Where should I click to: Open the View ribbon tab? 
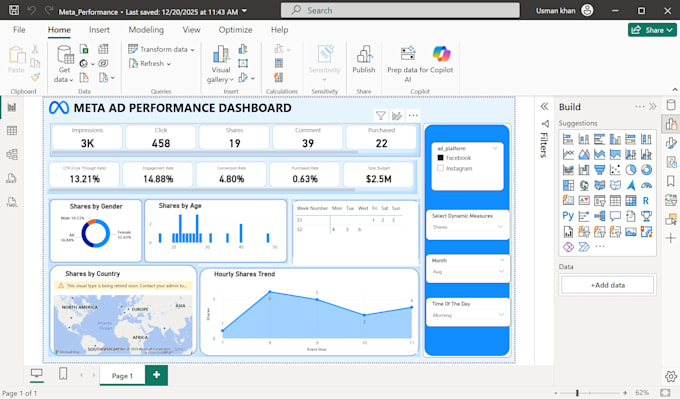(191, 30)
